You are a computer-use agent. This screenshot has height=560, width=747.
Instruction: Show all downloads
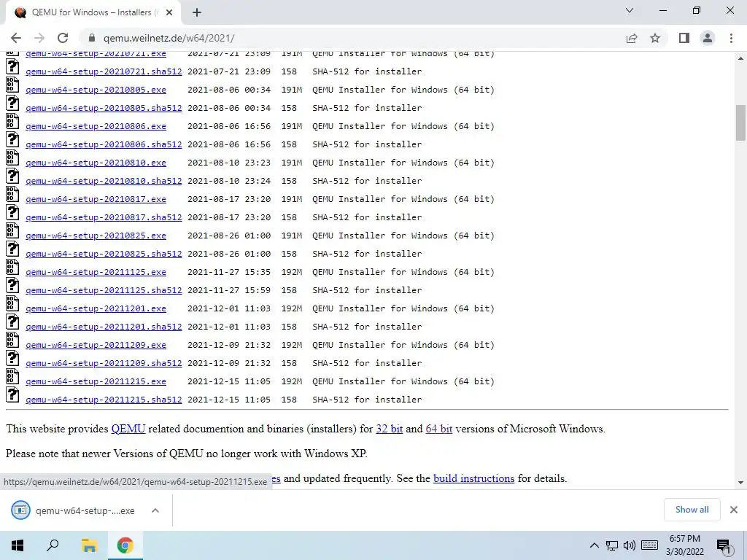(692, 510)
